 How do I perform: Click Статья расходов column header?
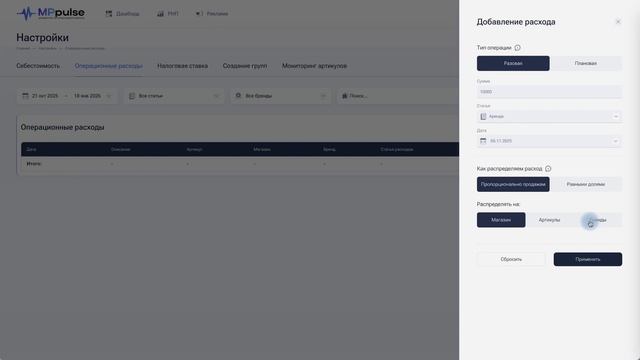397,149
